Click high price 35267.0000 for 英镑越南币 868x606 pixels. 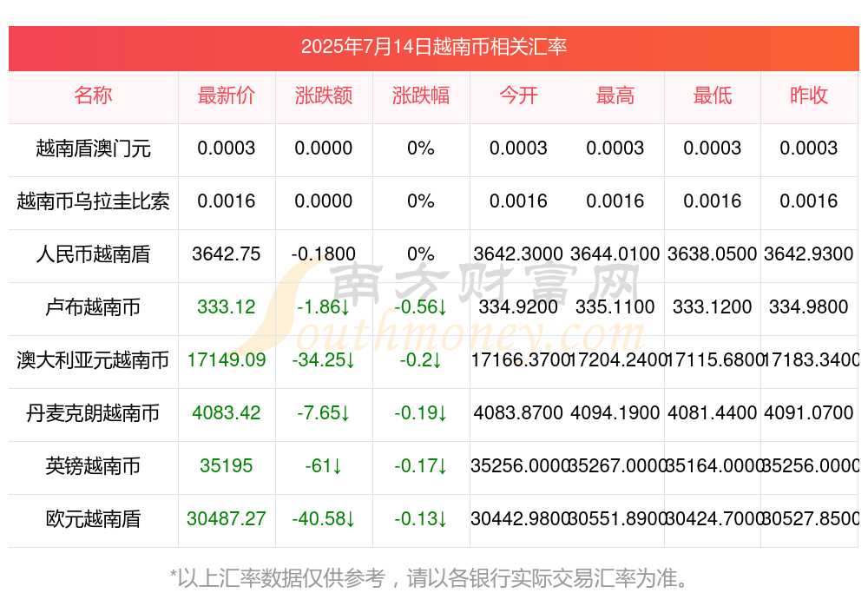click(616, 466)
